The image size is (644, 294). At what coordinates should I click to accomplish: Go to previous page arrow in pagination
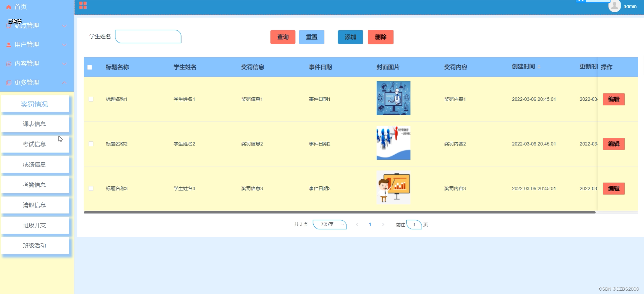click(x=357, y=225)
